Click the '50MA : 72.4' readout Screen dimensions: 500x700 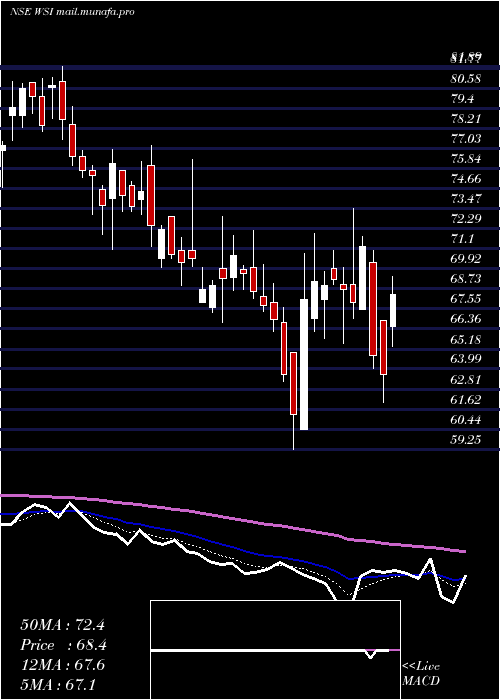point(62,625)
